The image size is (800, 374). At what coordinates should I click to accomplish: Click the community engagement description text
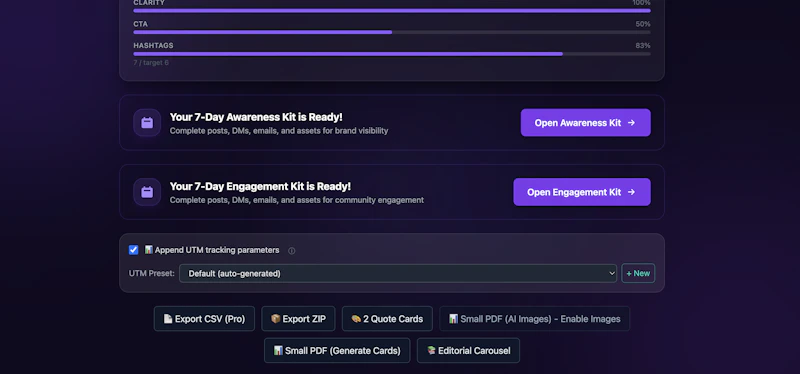point(297,200)
